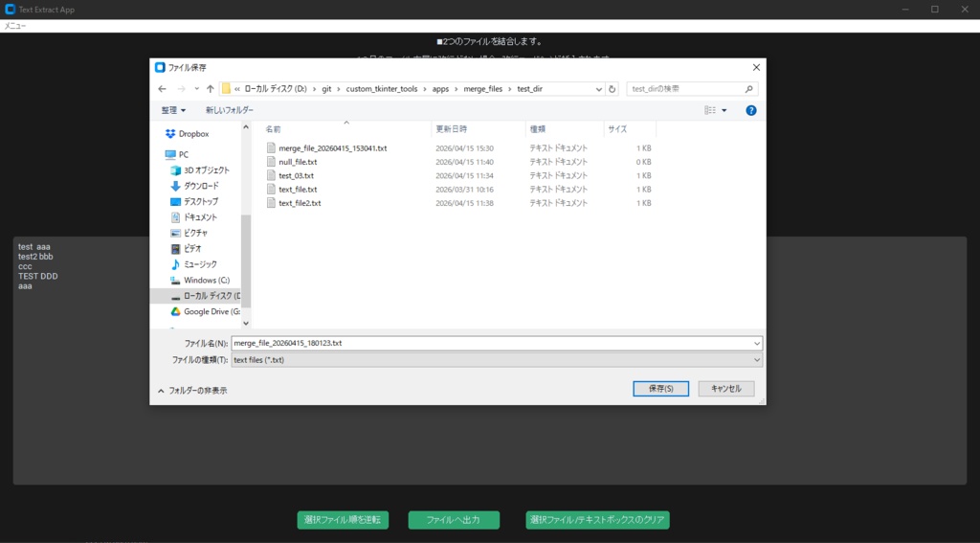Select PC in the navigation pane

[x=183, y=154]
